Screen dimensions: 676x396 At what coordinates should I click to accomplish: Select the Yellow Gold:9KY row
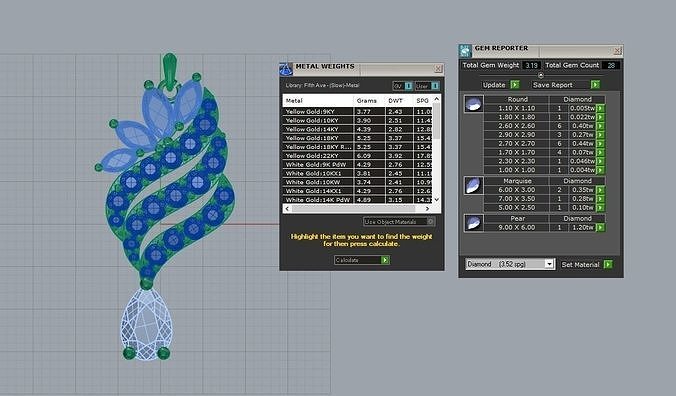pyautogui.click(x=357, y=112)
